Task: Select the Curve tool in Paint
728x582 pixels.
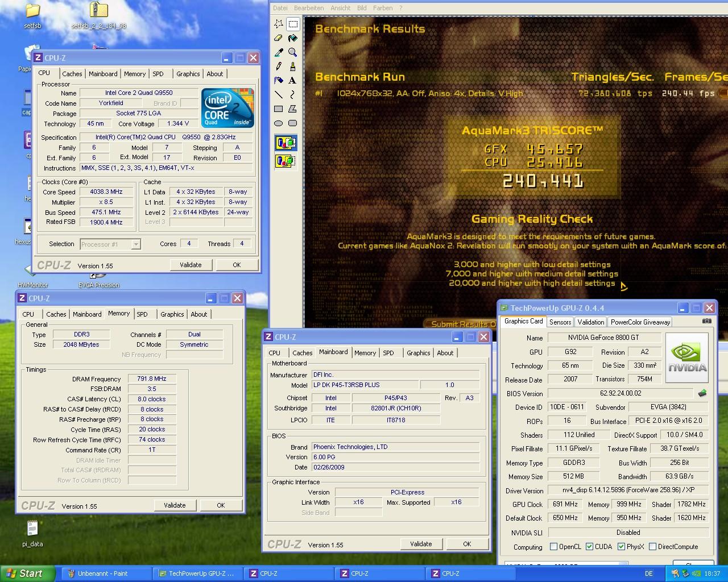Action: tap(293, 94)
